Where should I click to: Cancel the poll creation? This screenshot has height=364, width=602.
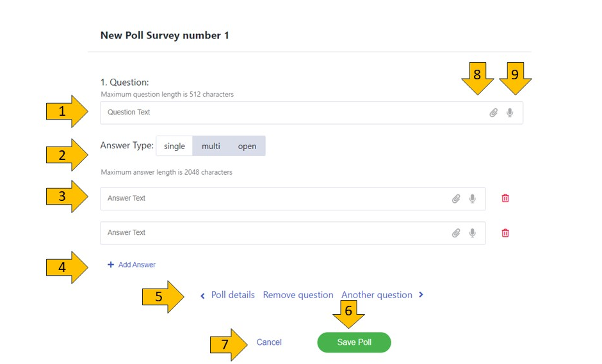tap(269, 342)
